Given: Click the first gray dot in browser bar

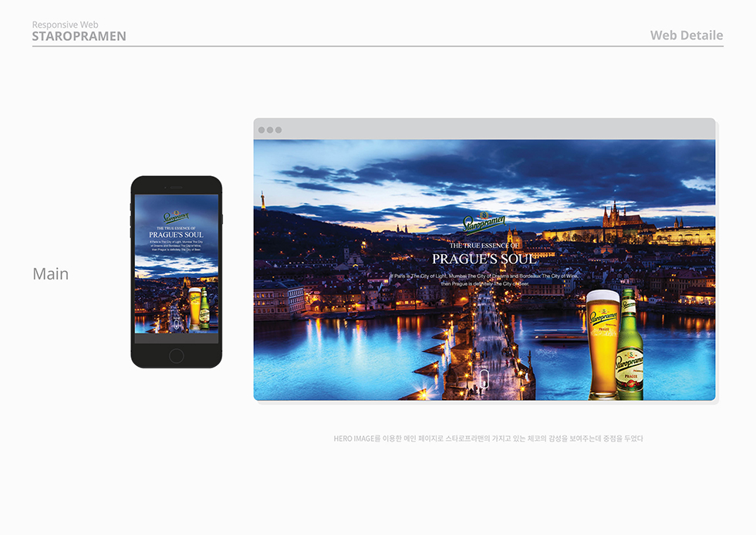Looking at the screenshot, I should (262, 130).
